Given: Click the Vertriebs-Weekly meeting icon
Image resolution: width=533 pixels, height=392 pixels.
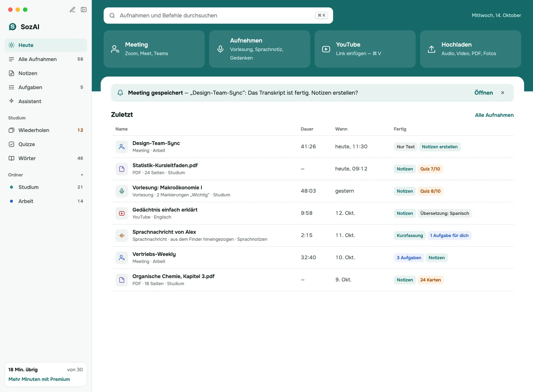Looking at the screenshot, I should 122,258.
